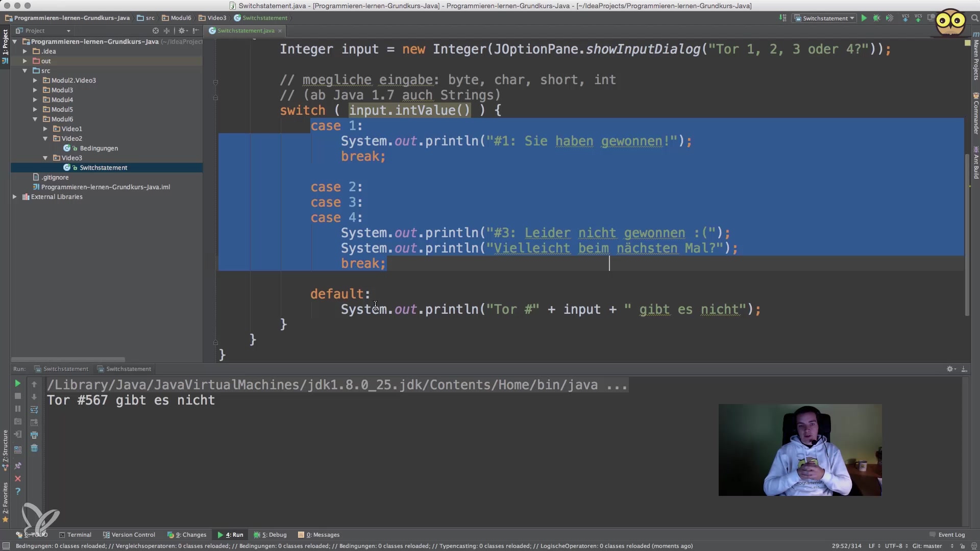The image size is (980, 551).
Task: Expand the Modul4 folder in project tree
Action: [35, 100]
